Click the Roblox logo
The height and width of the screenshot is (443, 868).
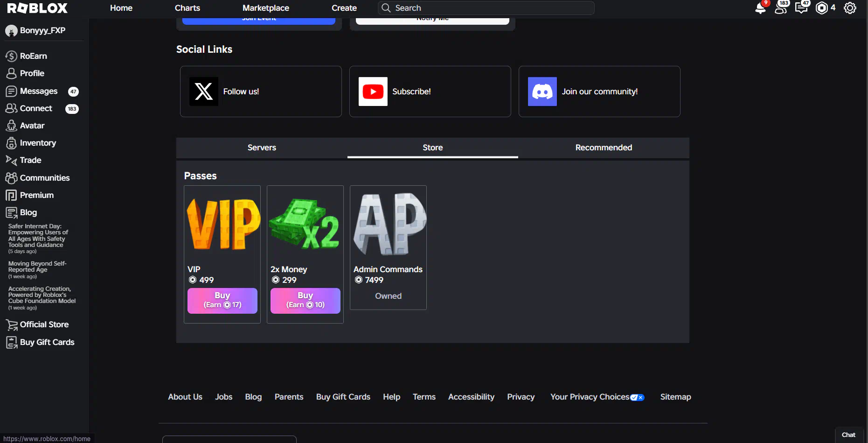(x=37, y=8)
